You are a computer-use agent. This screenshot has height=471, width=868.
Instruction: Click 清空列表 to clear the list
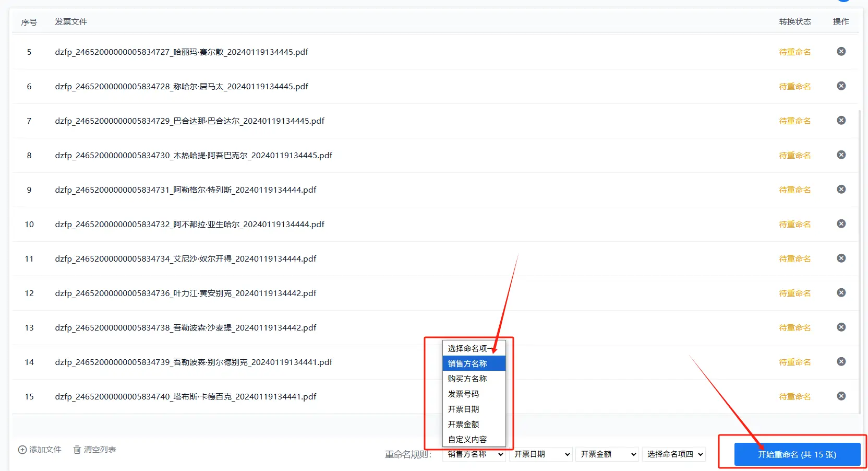(95, 450)
